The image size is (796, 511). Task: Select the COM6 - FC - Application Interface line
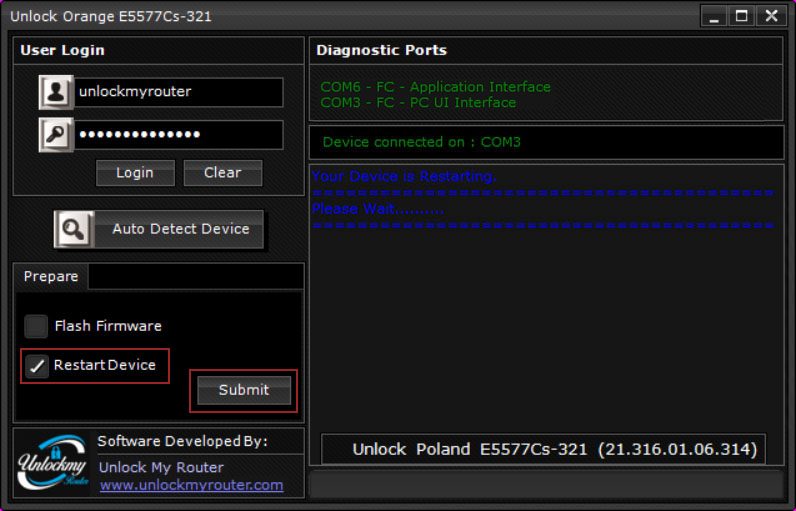435,87
